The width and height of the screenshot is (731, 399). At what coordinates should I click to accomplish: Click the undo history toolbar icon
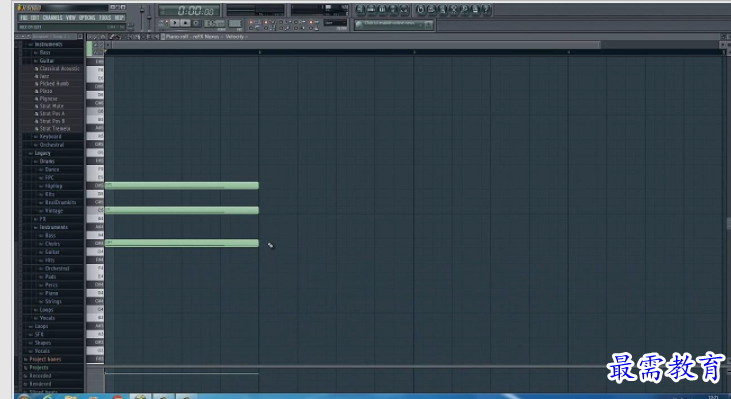click(421, 9)
